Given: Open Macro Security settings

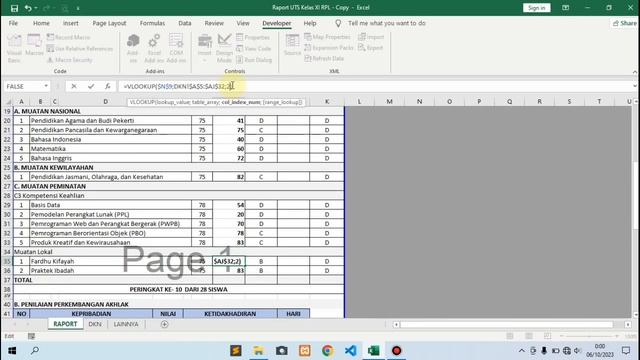Looking at the screenshot, I should (x=69, y=60).
